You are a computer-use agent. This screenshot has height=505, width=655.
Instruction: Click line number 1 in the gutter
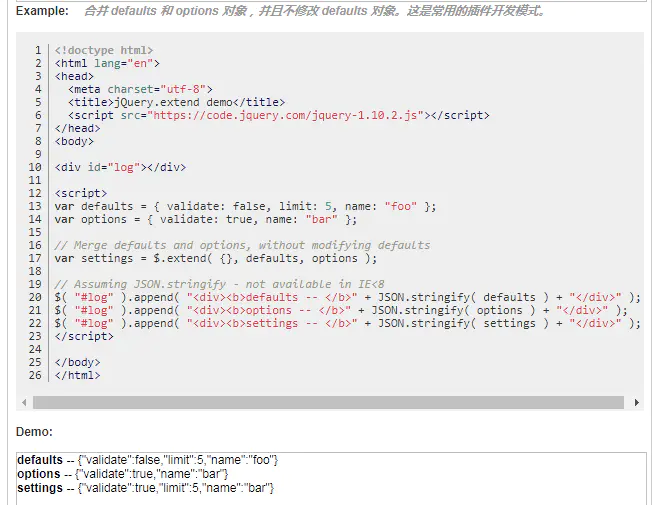click(38, 51)
